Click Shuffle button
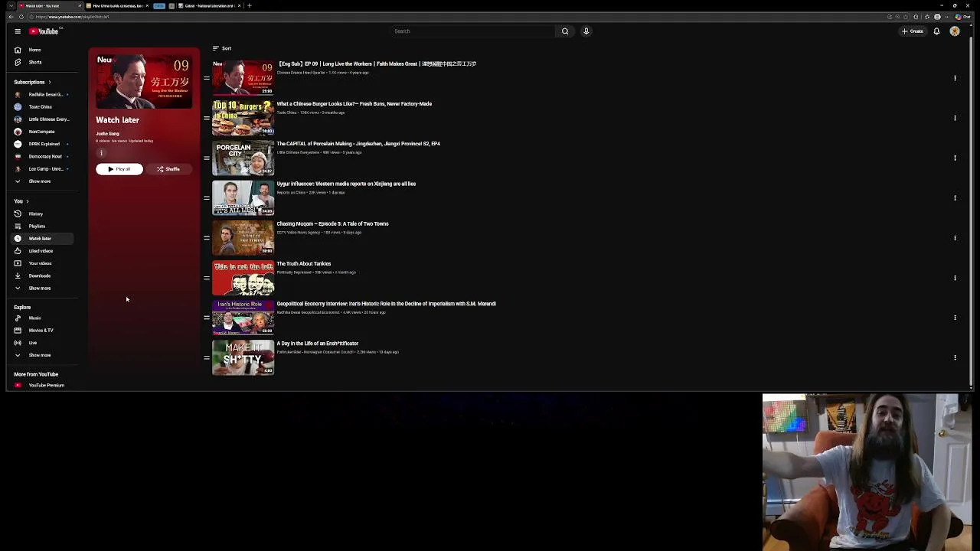The height and width of the screenshot is (551, 980). (x=168, y=169)
